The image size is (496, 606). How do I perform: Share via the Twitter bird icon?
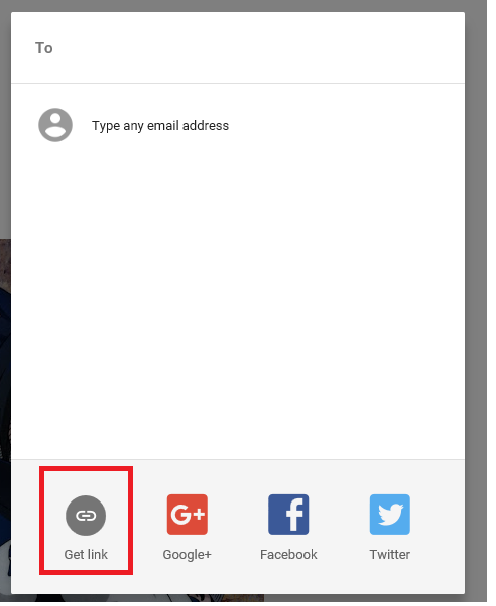tap(390, 514)
